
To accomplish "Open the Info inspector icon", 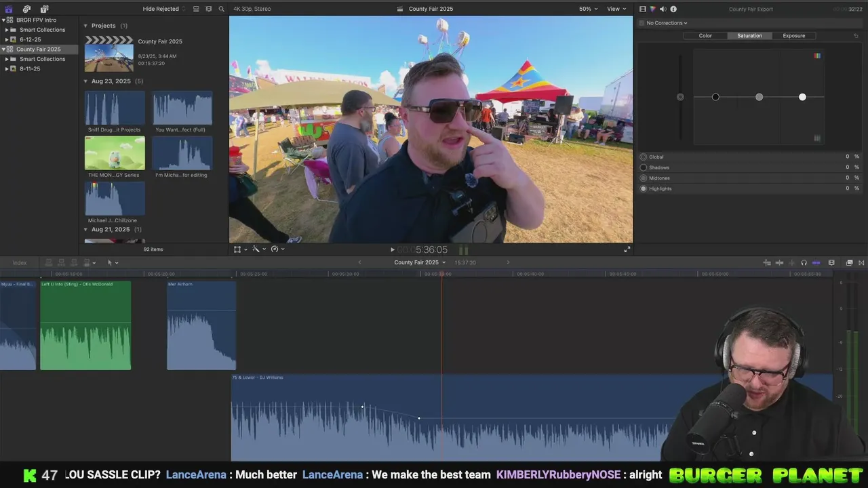I will pyautogui.click(x=673, y=9).
